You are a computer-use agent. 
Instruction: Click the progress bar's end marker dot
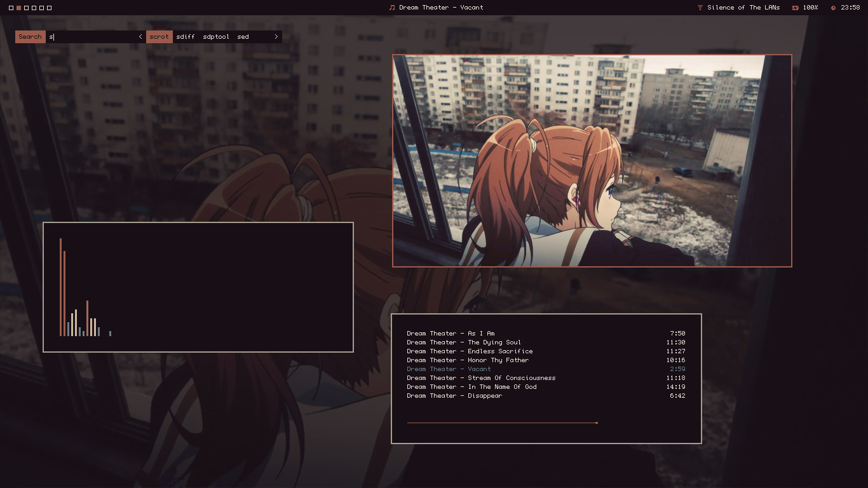(597, 423)
